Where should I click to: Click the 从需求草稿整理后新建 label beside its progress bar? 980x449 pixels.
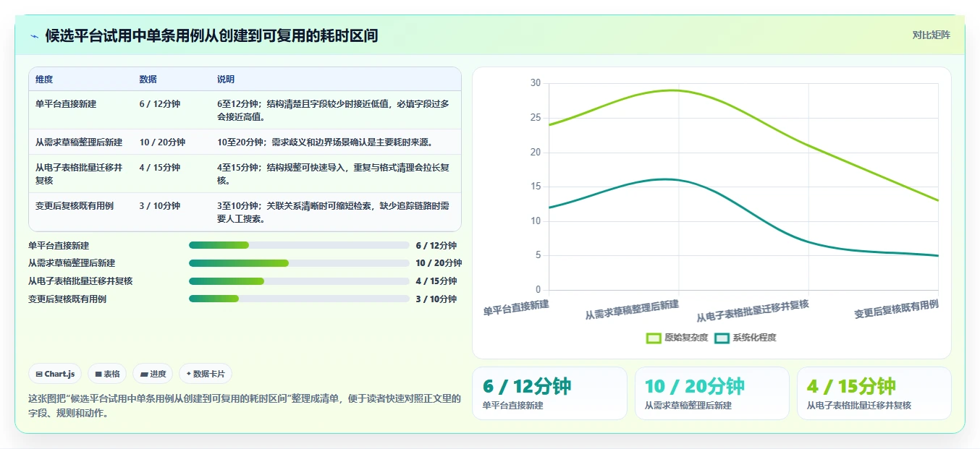pos(72,263)
